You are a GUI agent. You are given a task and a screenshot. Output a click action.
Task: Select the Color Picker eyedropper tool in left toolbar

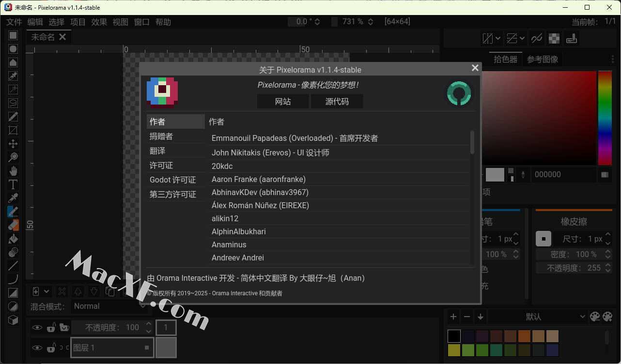coord(13,198)
